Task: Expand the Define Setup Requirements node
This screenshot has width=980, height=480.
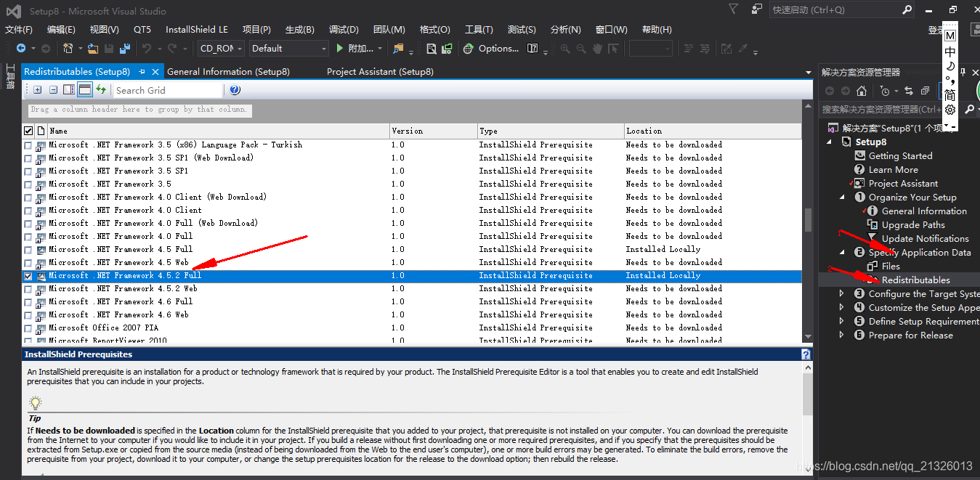Action: pyautogui.click(x=843, y=322)
